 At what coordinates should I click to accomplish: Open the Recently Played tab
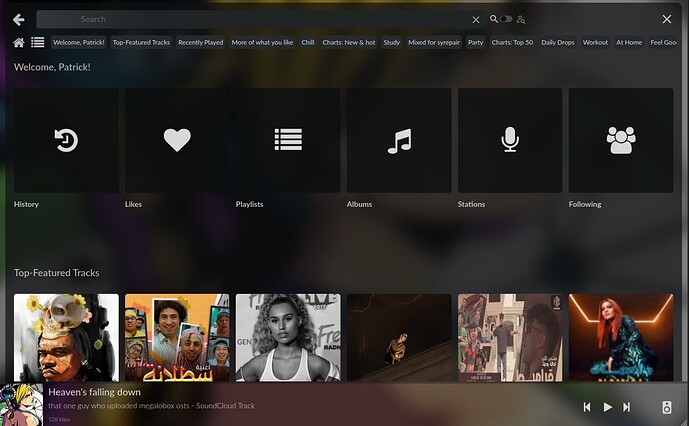201,42
